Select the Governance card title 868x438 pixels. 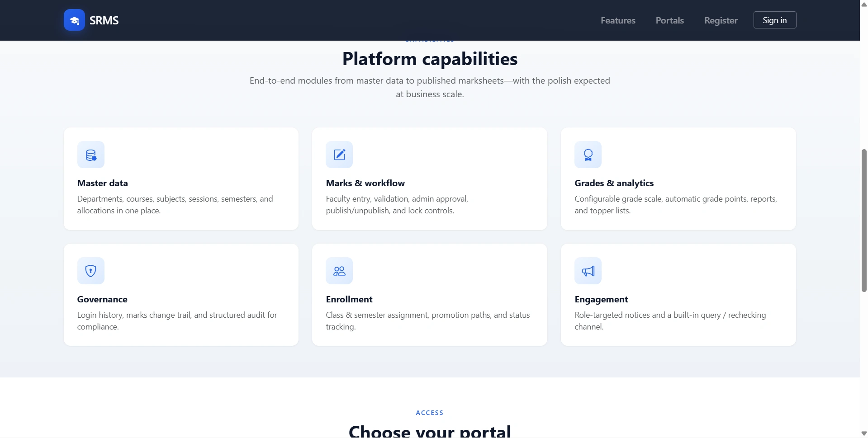(102, 299)
